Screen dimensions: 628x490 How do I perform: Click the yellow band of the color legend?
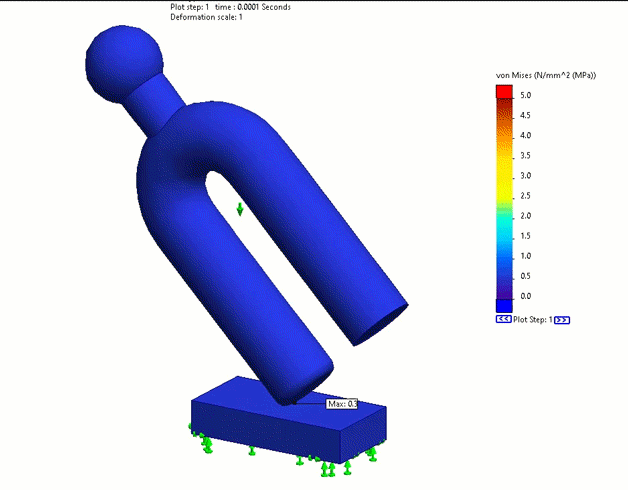(x=503, y=176)
